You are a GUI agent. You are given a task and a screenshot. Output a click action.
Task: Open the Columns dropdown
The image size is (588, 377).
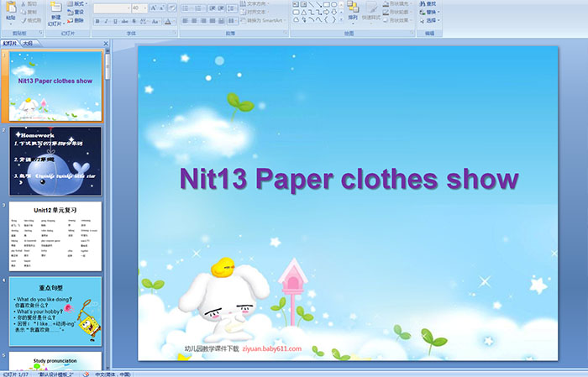point(233,21)
